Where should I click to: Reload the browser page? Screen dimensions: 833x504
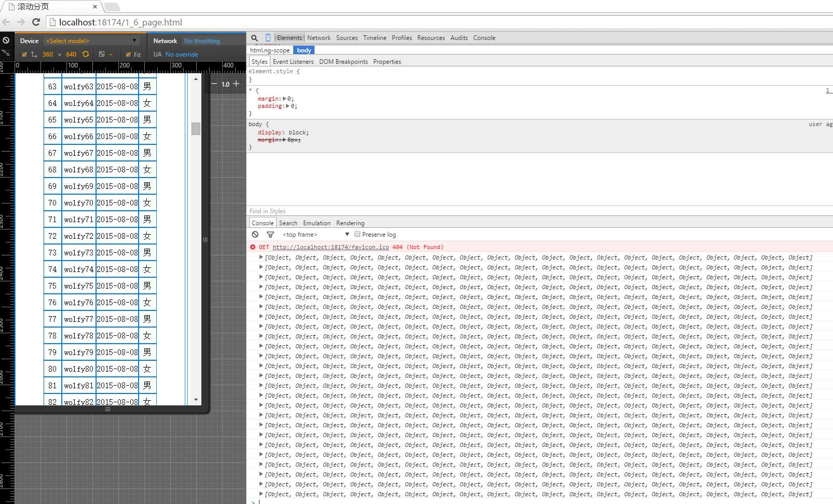coord(36,22)
